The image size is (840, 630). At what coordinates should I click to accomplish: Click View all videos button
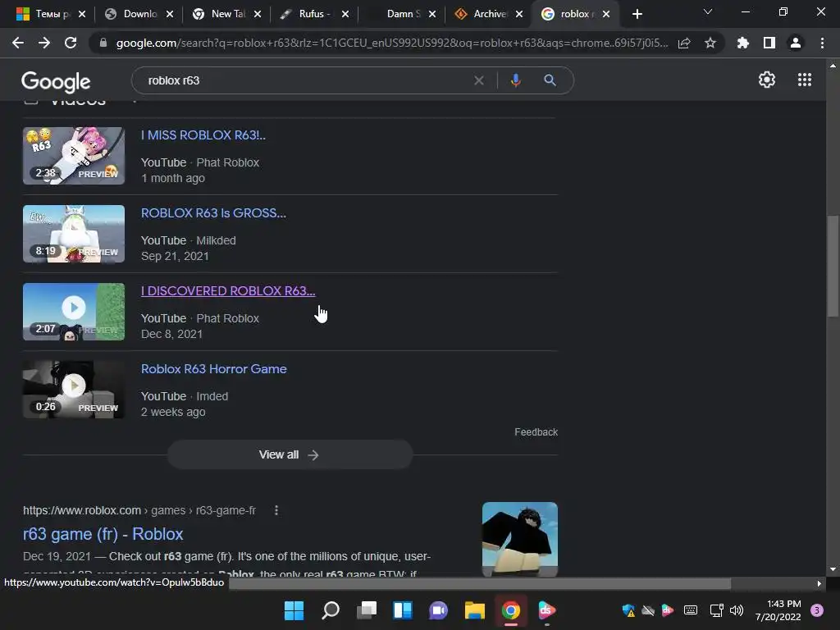pos(290,454)
